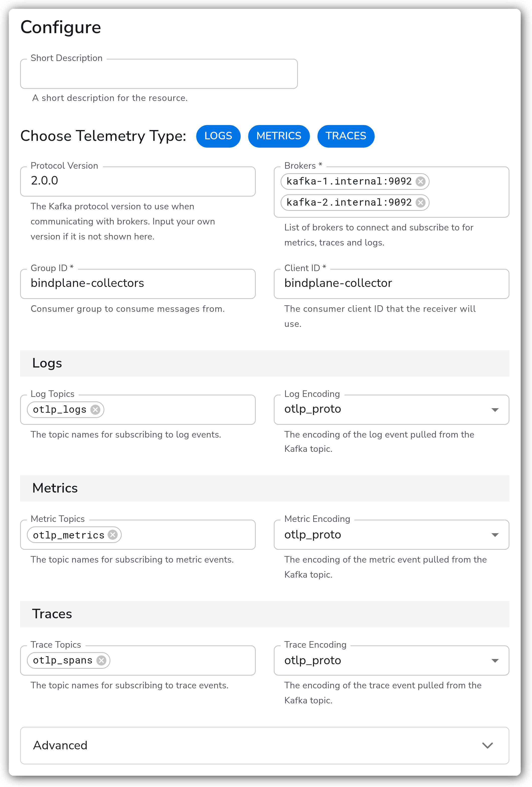
Task: Select the otlp_spans chip text
Action: 62,660
